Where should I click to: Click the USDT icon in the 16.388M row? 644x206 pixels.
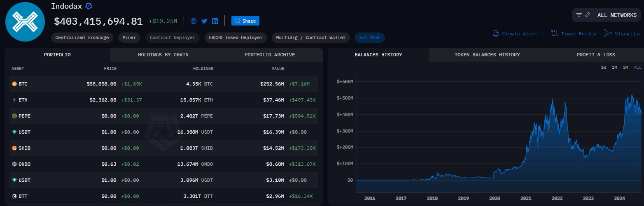point(14,132)
